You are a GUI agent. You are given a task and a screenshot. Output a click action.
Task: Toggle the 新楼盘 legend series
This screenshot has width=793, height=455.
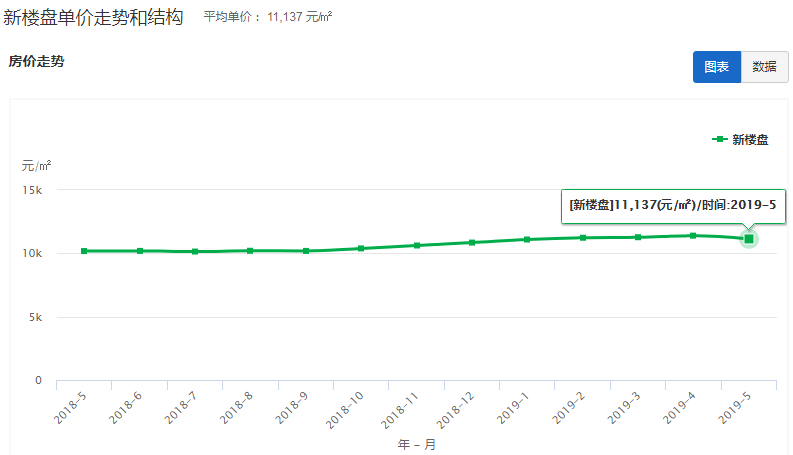pyautogui.click(x=740, y=140)
